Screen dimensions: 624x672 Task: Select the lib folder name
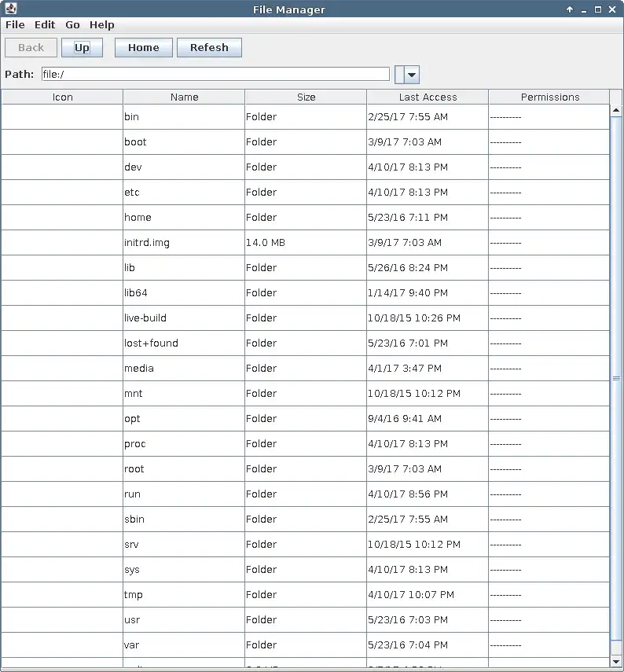coord(130,268)
